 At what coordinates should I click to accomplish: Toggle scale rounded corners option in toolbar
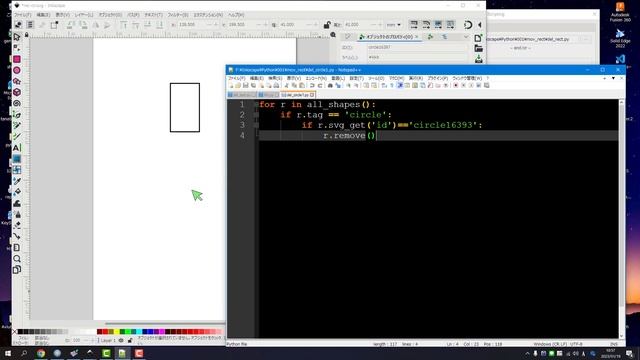426,25
